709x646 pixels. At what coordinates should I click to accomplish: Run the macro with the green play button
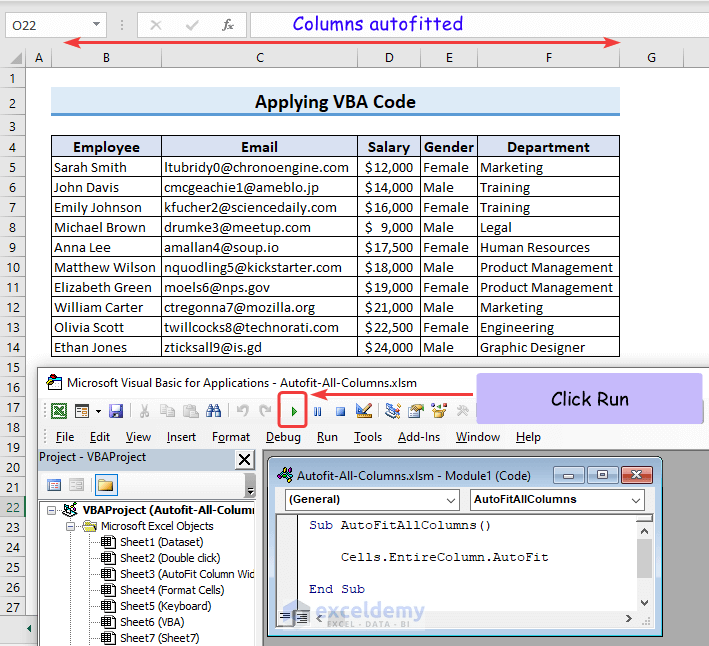(294, 411)
